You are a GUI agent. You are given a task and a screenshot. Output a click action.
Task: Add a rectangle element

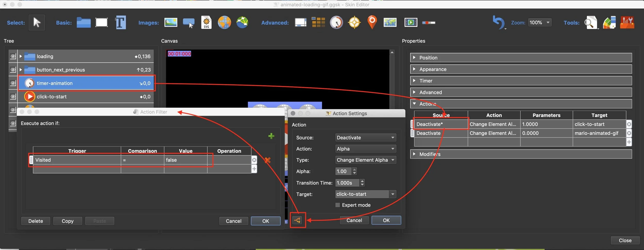[101, 22]
